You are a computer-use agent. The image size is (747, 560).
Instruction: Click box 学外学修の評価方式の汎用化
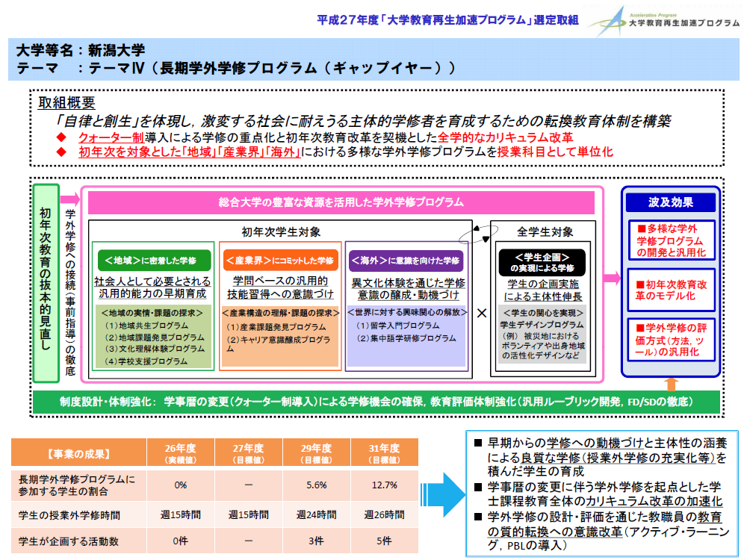pyautogui.click(x=672, y=340)
